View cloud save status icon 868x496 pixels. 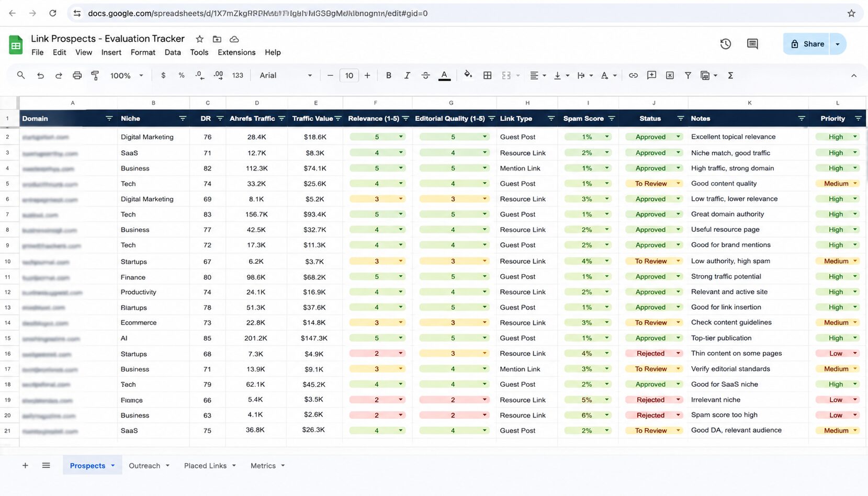pos(234,39)
